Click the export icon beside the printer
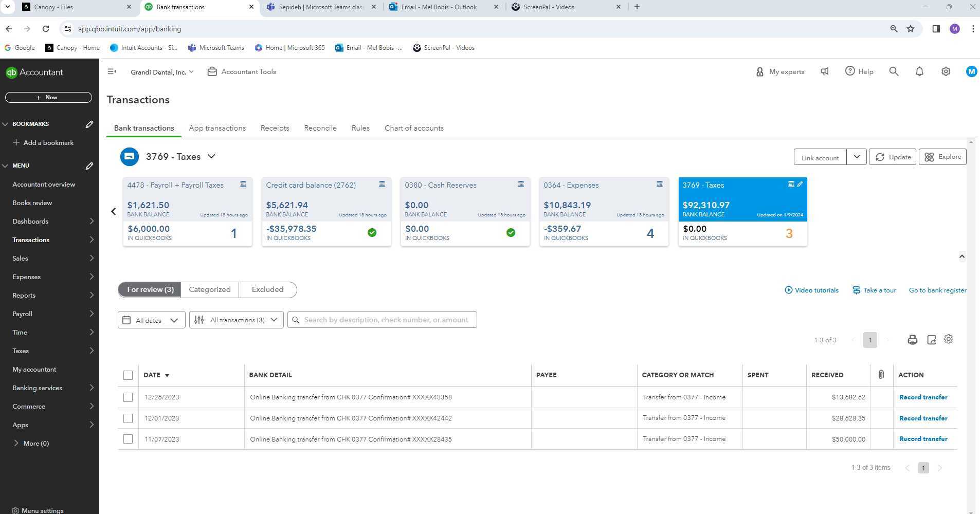The width and height of the screenshot is (980, 514). [x=931, y=340]
